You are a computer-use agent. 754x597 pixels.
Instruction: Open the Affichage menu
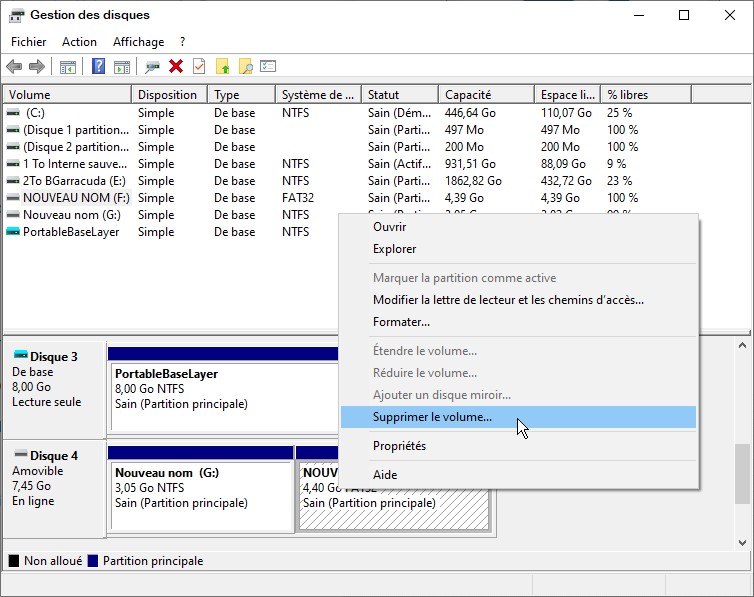[x=138, y=42]
